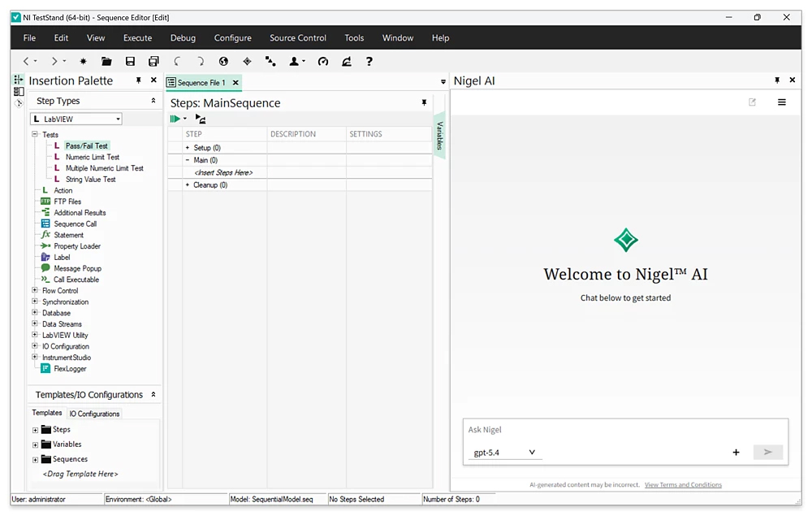Viewport: 812px width, 516px height.
Task: Select the FlexLogger step type
Action: point(70,368)
